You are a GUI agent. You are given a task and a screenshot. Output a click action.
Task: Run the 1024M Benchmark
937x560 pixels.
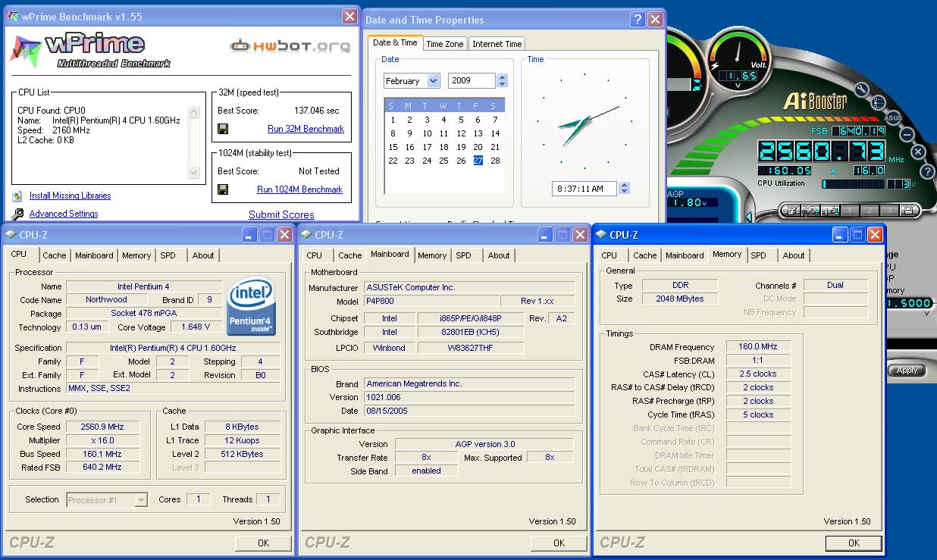(299, 189)
